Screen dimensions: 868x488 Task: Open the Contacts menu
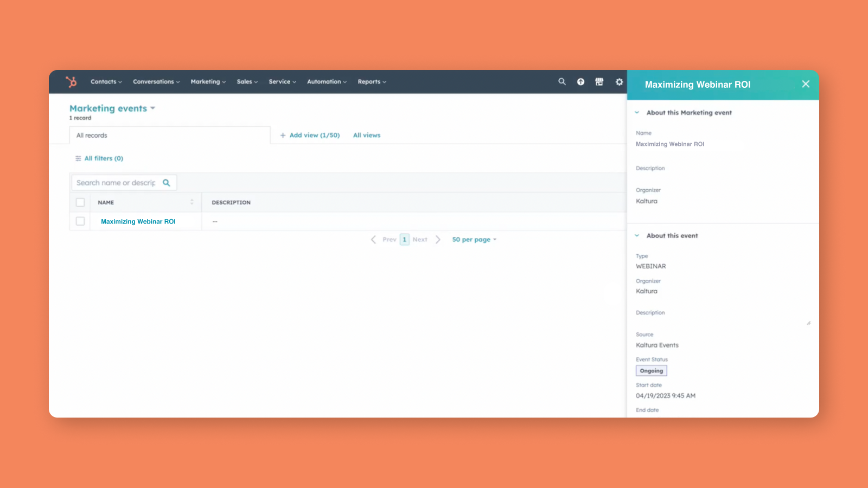pos(106,82)
